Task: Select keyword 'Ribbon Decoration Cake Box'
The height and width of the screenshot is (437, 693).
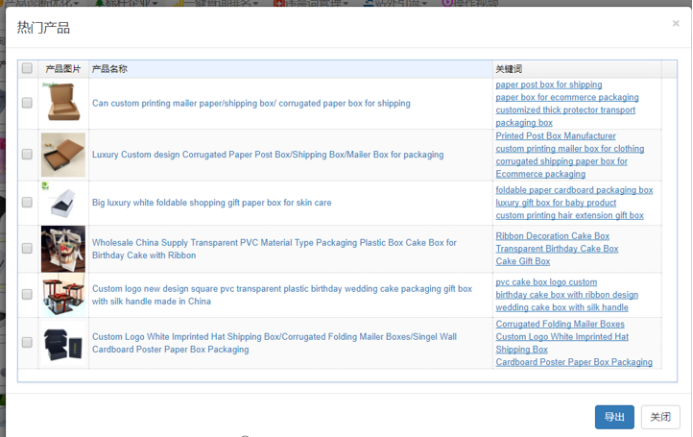Action: [552, 237]
